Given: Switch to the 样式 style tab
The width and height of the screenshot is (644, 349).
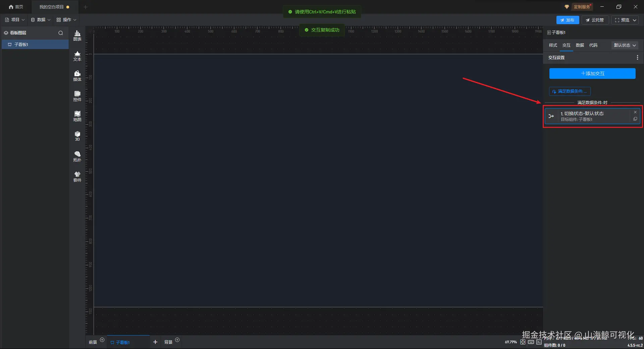Looking at the screenshot, I should tap(553, 45).
